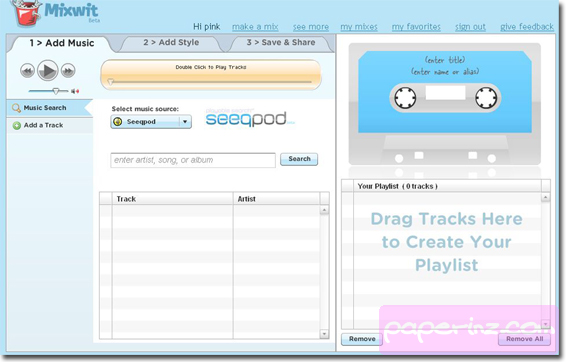Click the Search button
Image resolution: width=570 pixels, height=362 pixels.
coord(299,159)
